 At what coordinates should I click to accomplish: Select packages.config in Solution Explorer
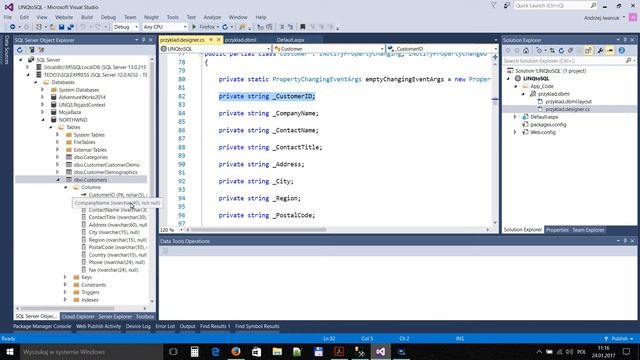548,124
